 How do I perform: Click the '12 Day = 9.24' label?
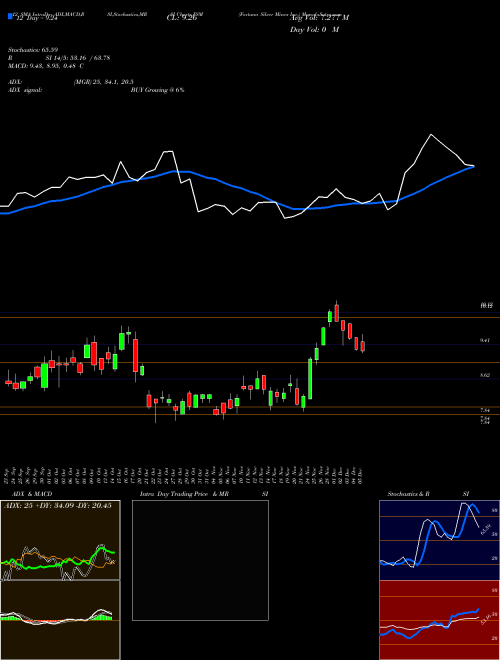[x=37, y=18]
